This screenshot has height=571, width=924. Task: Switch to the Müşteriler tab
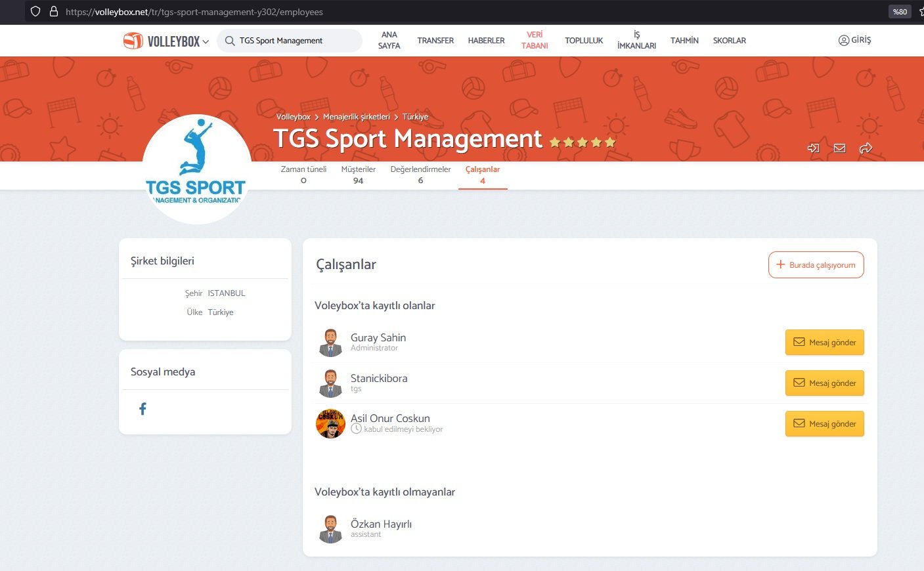(x=358, y=175)
